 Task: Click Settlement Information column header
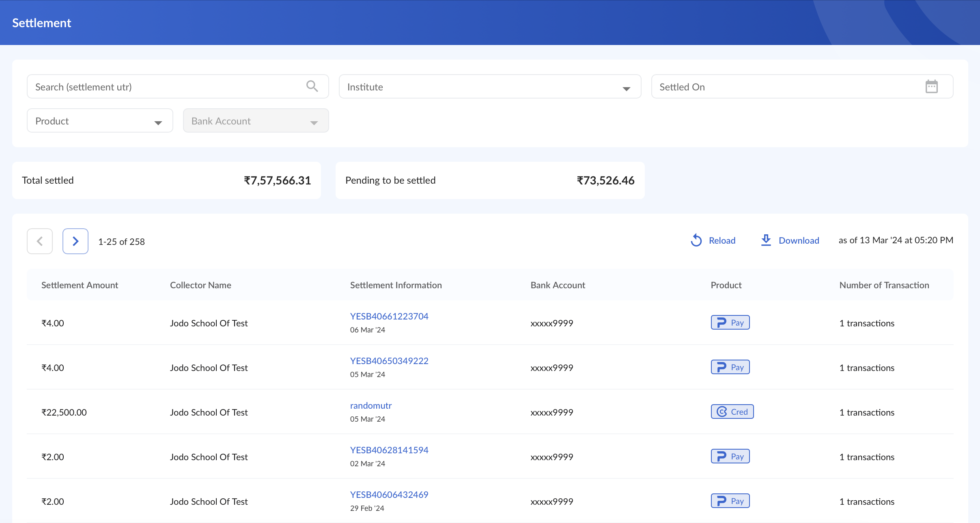click(x=396, y=285)
